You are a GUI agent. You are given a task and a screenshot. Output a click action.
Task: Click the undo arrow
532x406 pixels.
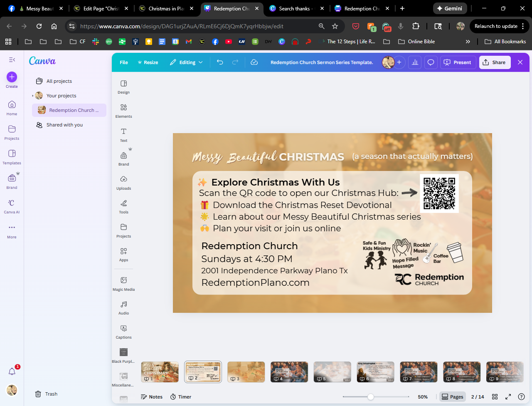pos(220,62)
